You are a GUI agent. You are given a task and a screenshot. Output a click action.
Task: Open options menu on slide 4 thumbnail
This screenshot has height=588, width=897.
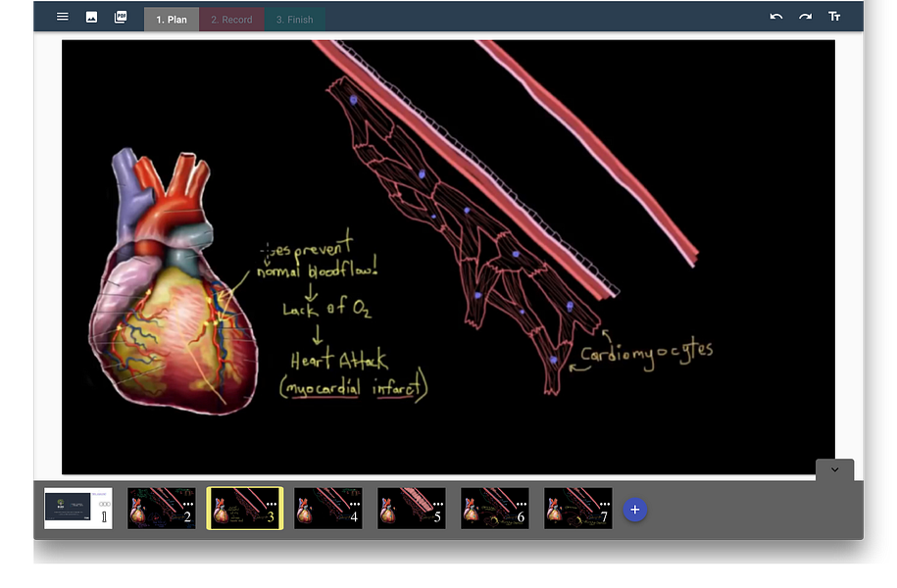(x=355, y=504)
